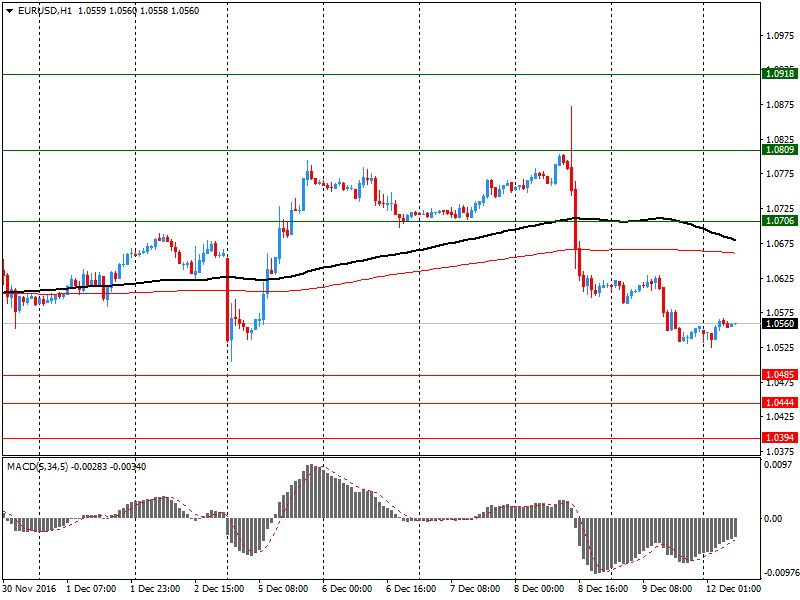Image resolution: width=800 pixels, height=600 pixels.
Task: Click the 30 Nov 2016 time axis label
Action: [x=29, y=589]
